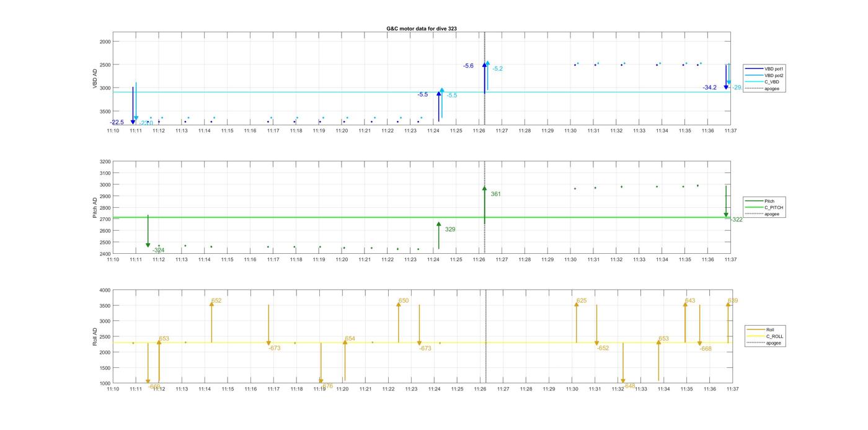Click the '4000' tick on Roll axis
868x430 pixels.
click(x=105, y=290)
